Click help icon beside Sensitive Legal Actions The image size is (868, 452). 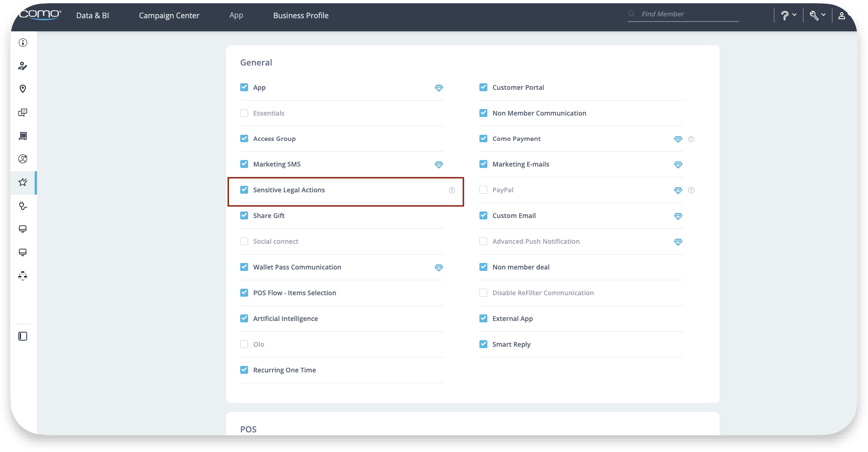452,190
